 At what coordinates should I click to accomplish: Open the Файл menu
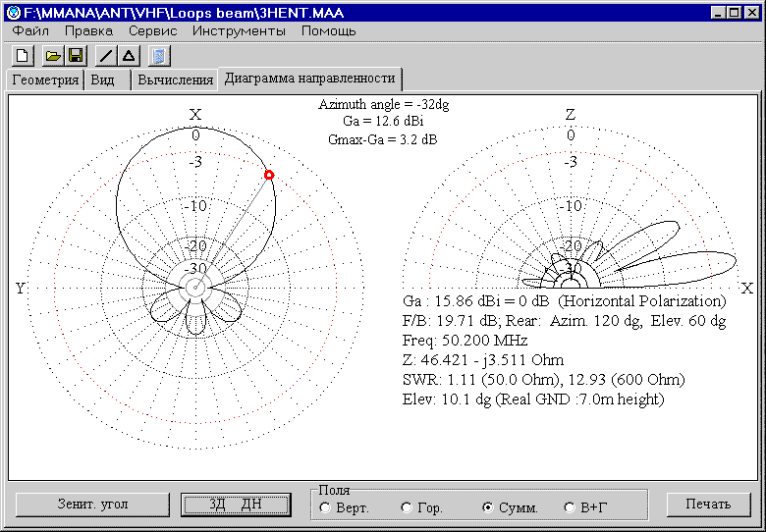[30, 30]
